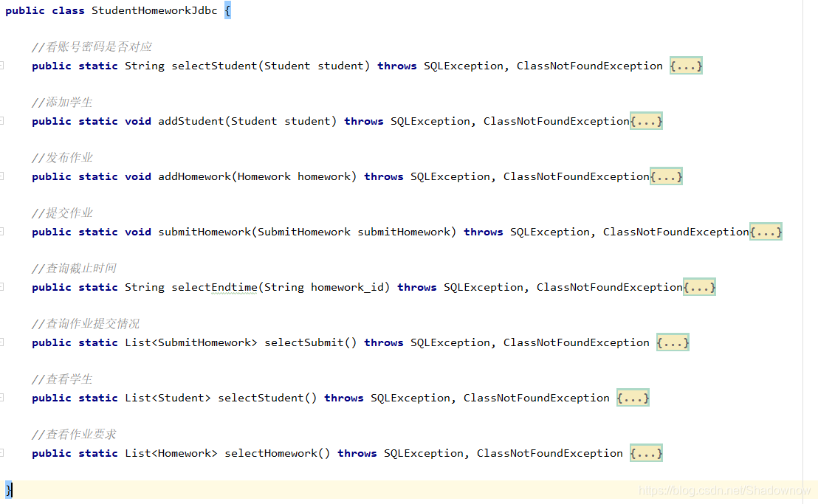Viewport: 818px width, 504px height.
Task: Click the closing brace at file end
Action: (8, 489)
